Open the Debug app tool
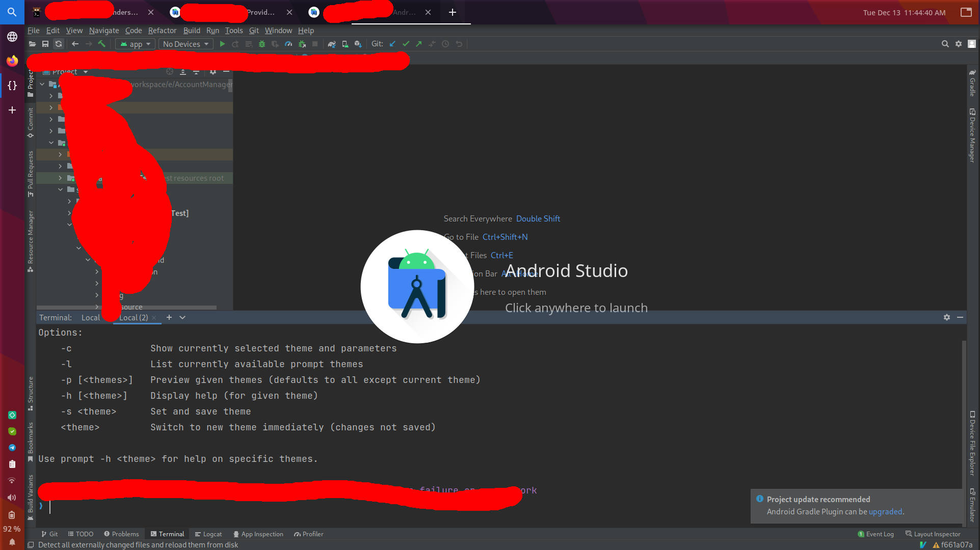The height and width of the screenshot is (550, 980). [261, 44]
